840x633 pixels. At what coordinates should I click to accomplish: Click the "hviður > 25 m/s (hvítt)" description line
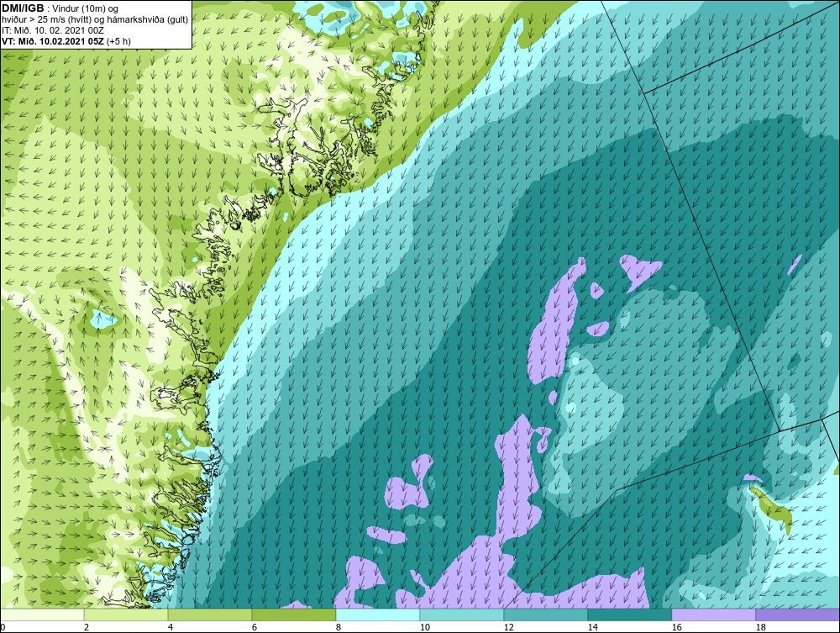click(x=94, y=20)
